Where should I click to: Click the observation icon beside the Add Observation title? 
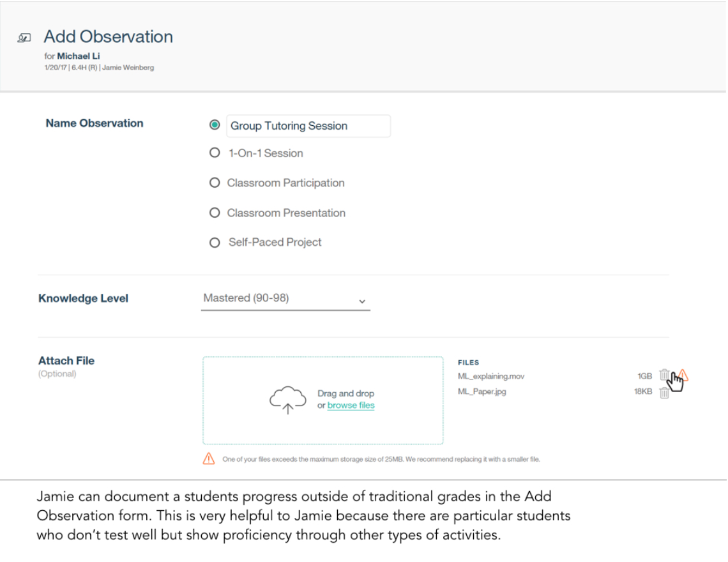24,38
